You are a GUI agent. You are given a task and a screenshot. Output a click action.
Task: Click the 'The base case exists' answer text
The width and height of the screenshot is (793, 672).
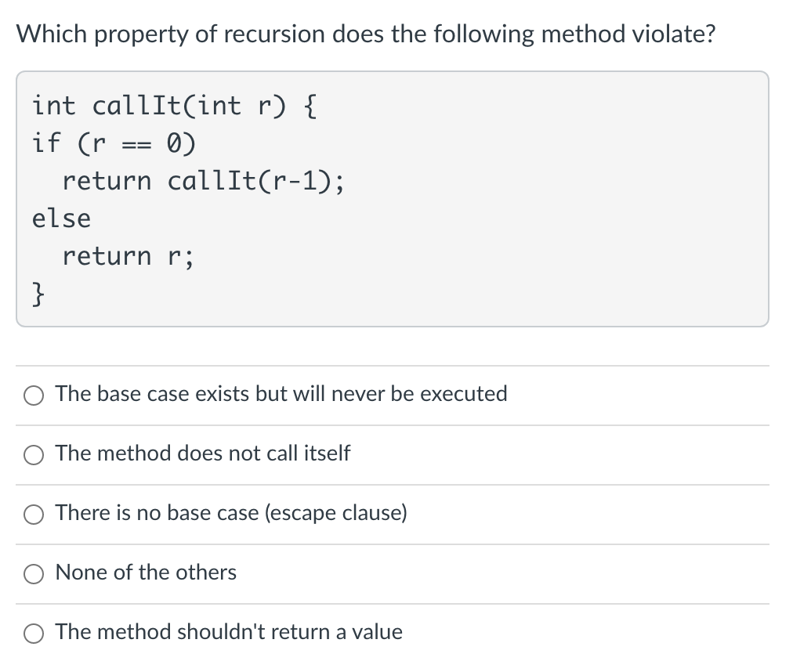(281, 393)
